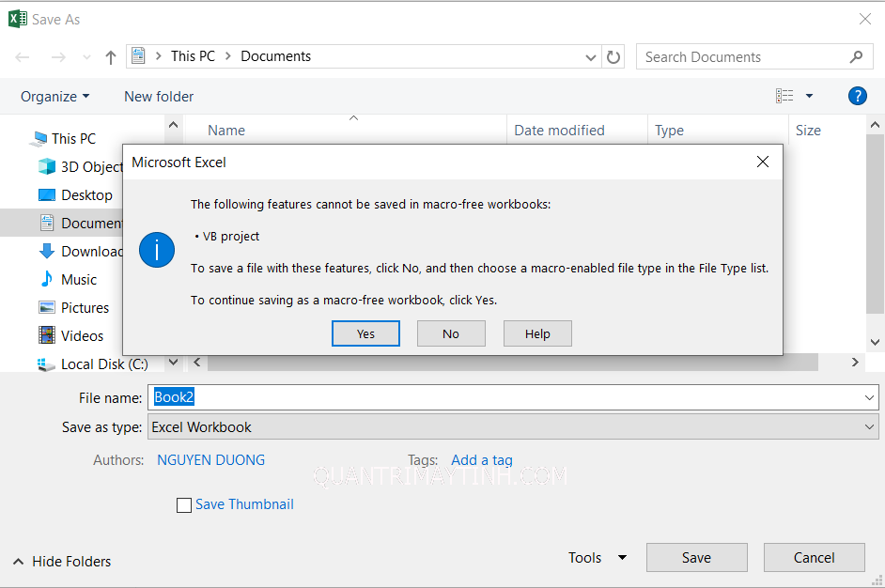
Task: Click the blue information icon in the dialog
Action: point(157,250)
